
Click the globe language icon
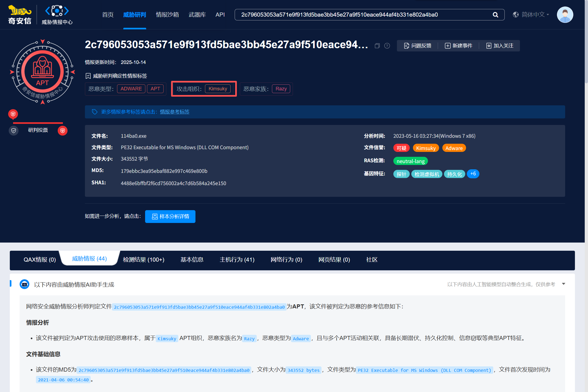tap(516, 15)
